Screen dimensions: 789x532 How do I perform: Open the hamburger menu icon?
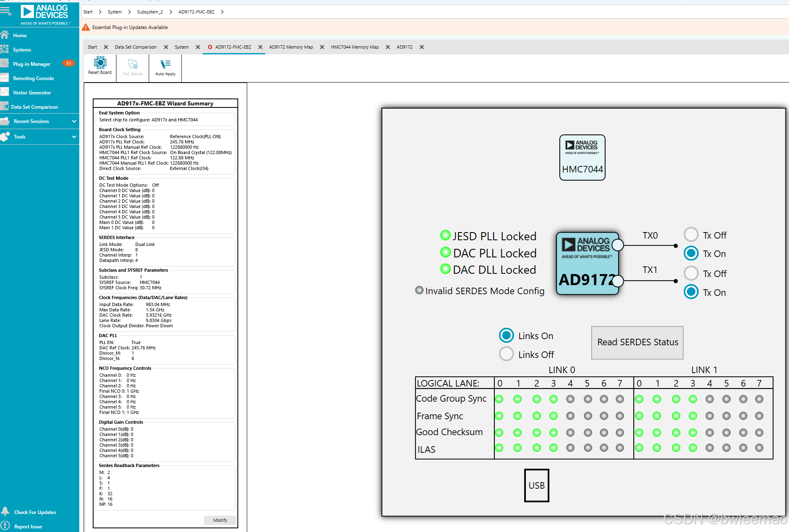6,11
